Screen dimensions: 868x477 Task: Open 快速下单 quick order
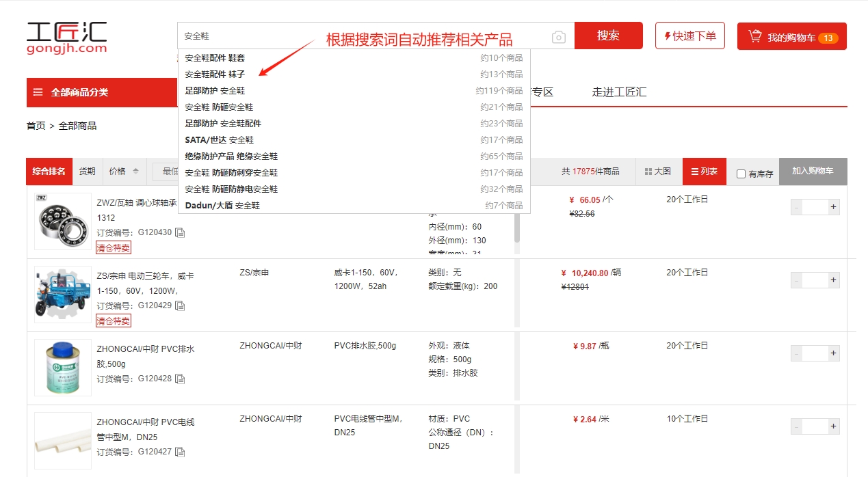[x=690, y=36]
